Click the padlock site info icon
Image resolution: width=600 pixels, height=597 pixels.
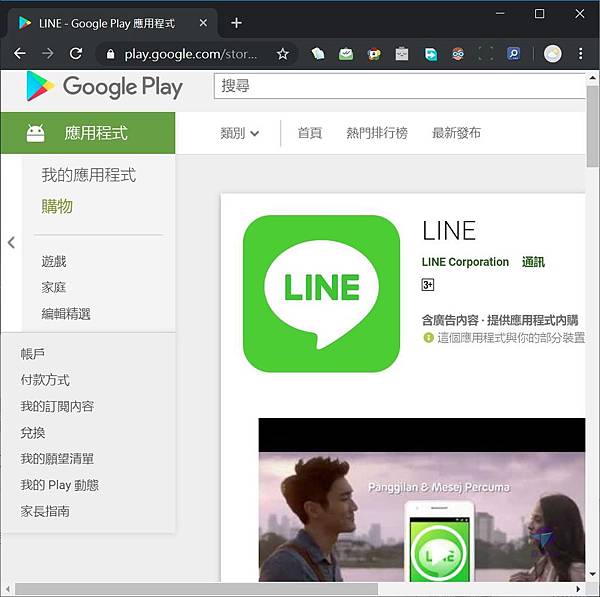111,54
